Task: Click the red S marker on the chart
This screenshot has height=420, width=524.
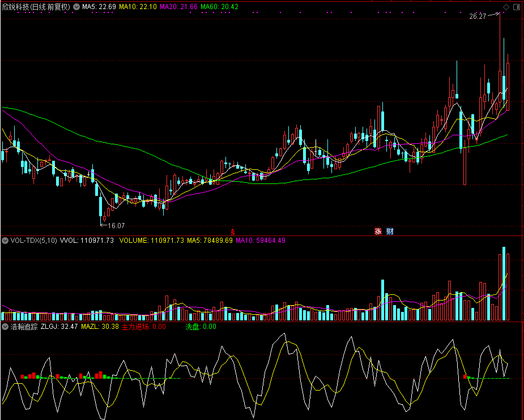Action: (x=233, y=232)
